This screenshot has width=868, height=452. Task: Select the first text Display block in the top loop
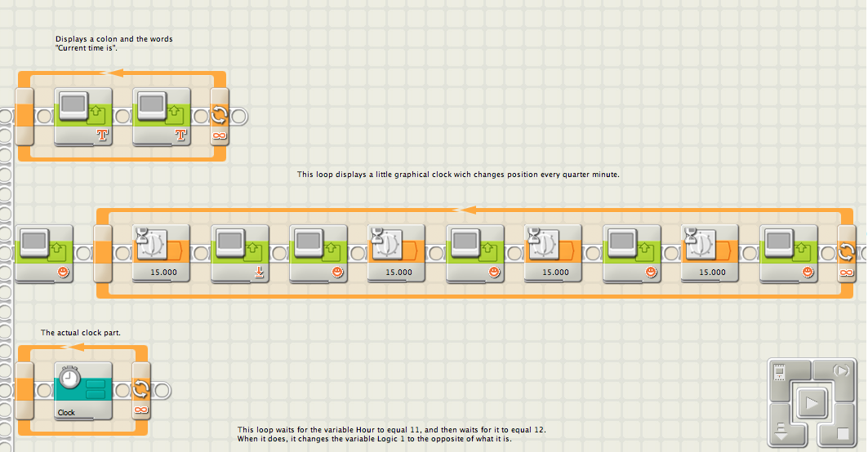point(83,117)
